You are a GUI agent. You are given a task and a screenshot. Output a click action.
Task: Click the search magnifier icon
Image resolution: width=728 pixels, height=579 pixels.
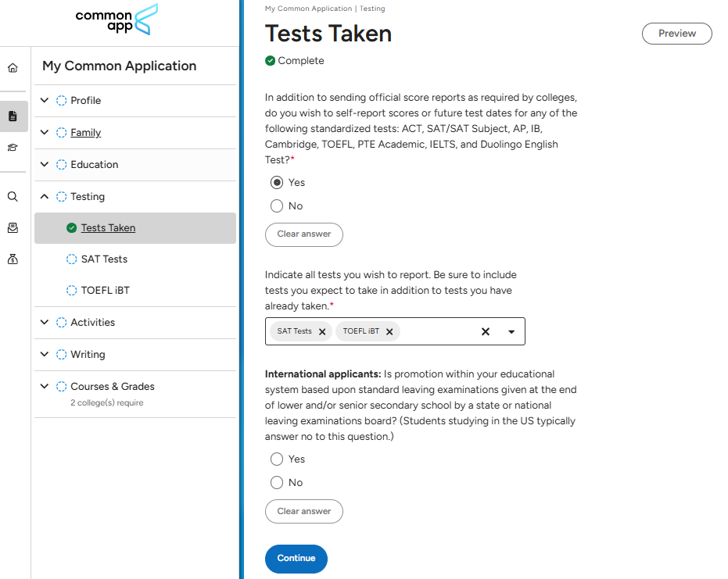13,197
